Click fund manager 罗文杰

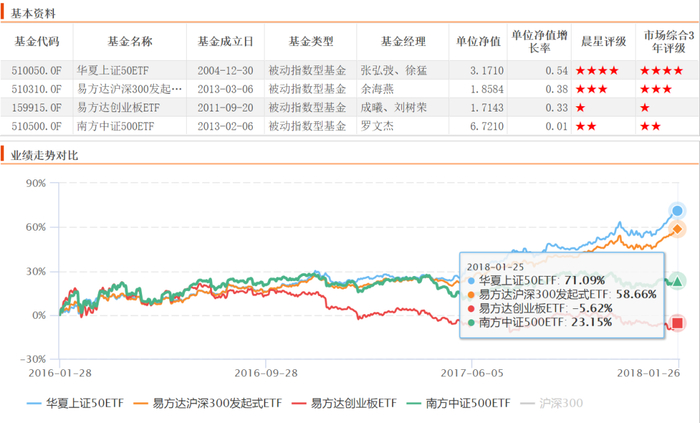(x=377, y=126)
